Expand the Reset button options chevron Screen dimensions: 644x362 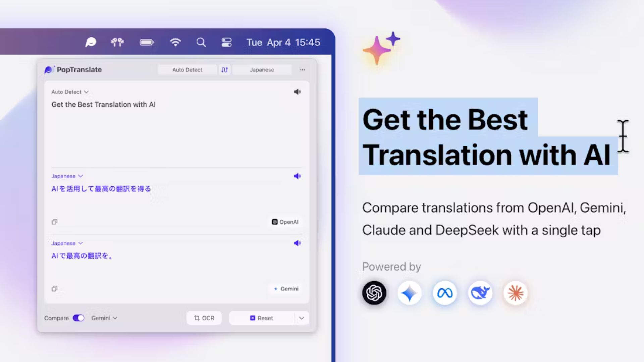[x=301, y=318]
